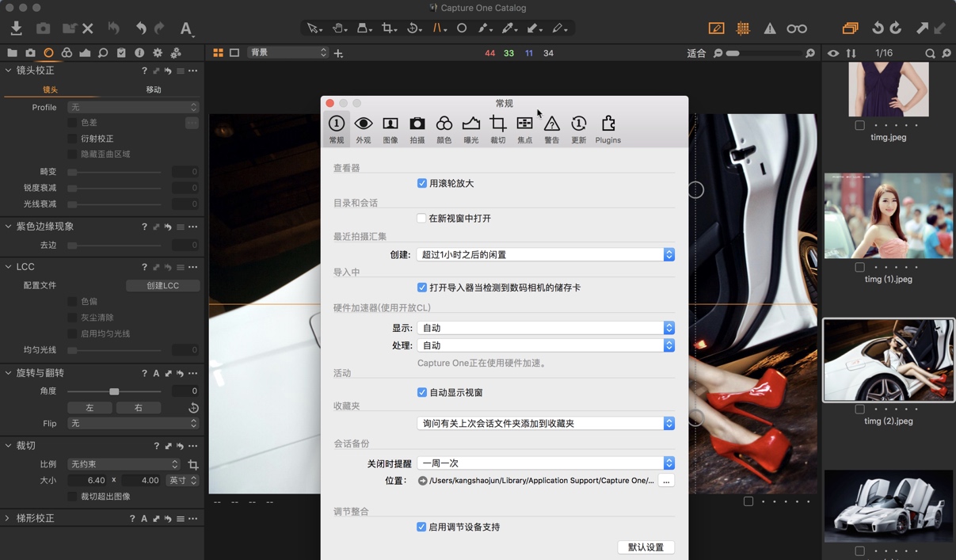Image resolution: width=956 pixels, height=560 pixels.
Task: Open the 显示 hardware acceleration dropdown
Action: pyautogui.click(x=545, y=327)
